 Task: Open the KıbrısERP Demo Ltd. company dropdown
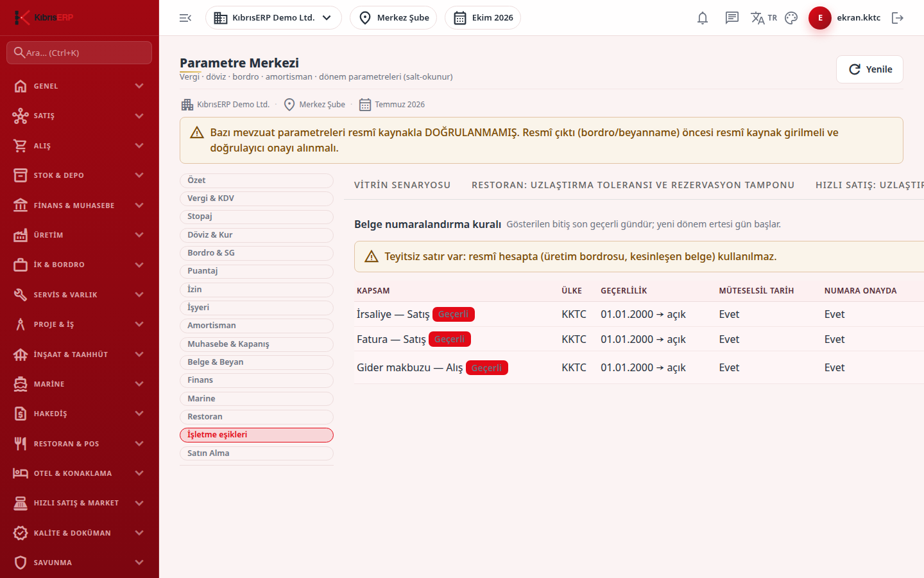click(273, 18)
